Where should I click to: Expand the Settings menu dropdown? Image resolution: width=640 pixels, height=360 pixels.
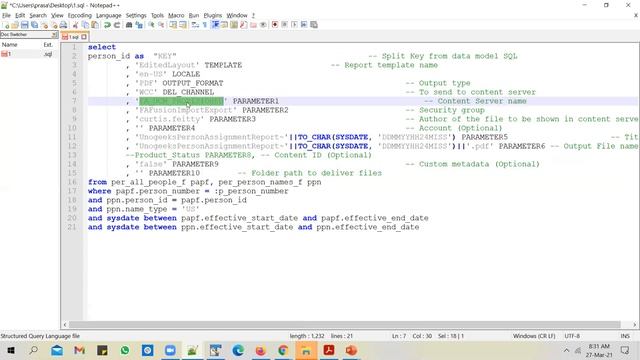coord(136,15)
